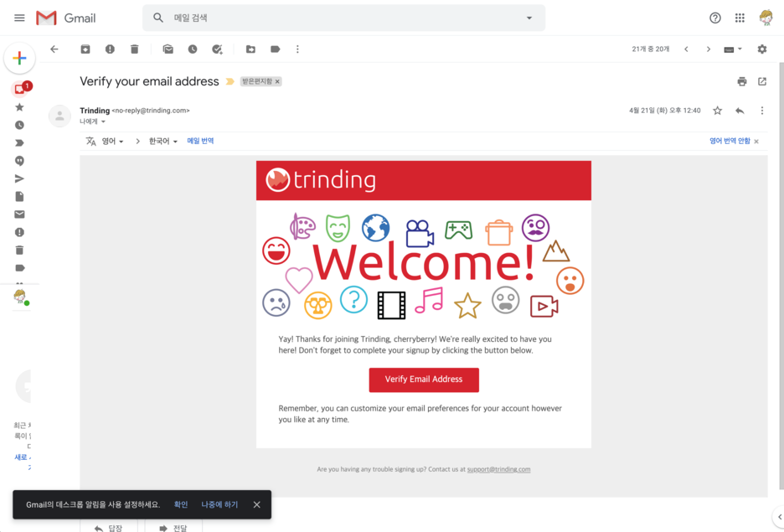Click the search magnifier icon
This screenshot has height=532, width=784.
tap(158, 18)
